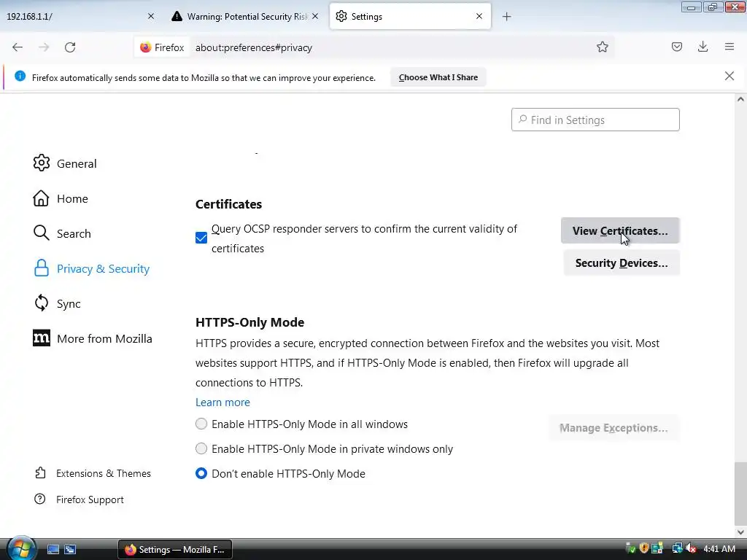
Task: Click the HTTPS-Only Mode section heading
Action: coord(249,322)
